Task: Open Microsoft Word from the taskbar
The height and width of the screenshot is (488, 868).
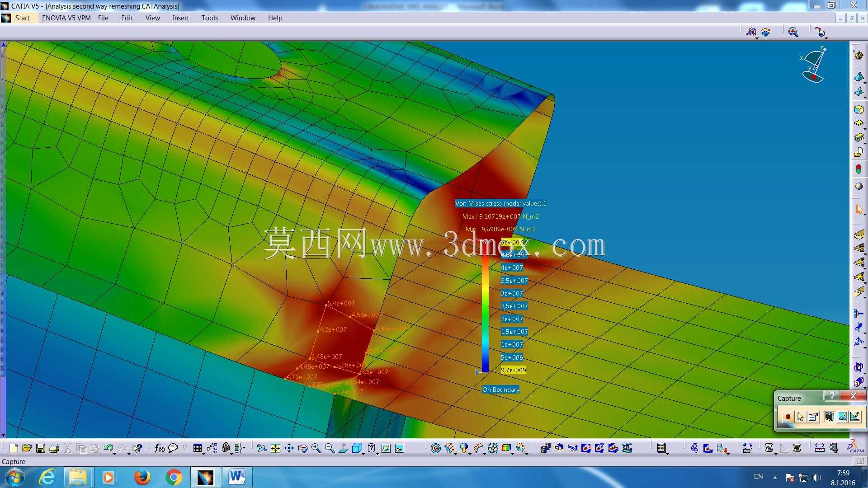Action: click(x=237, y=477)
